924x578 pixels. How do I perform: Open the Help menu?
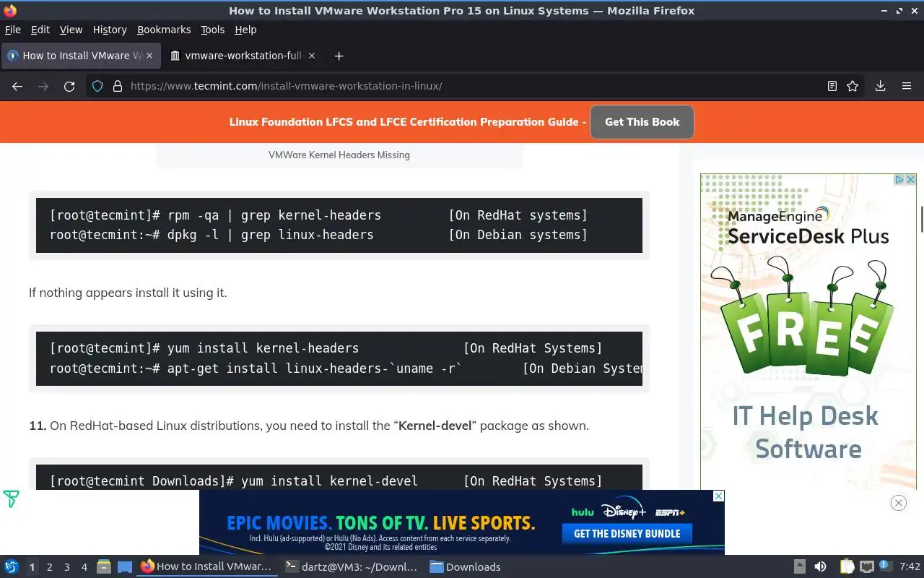(x=245, y=30)
